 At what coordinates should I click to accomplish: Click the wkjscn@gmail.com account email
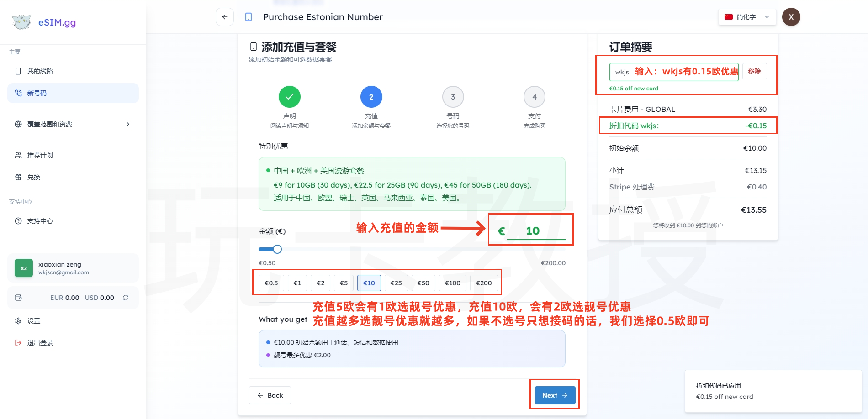point(64,272)
